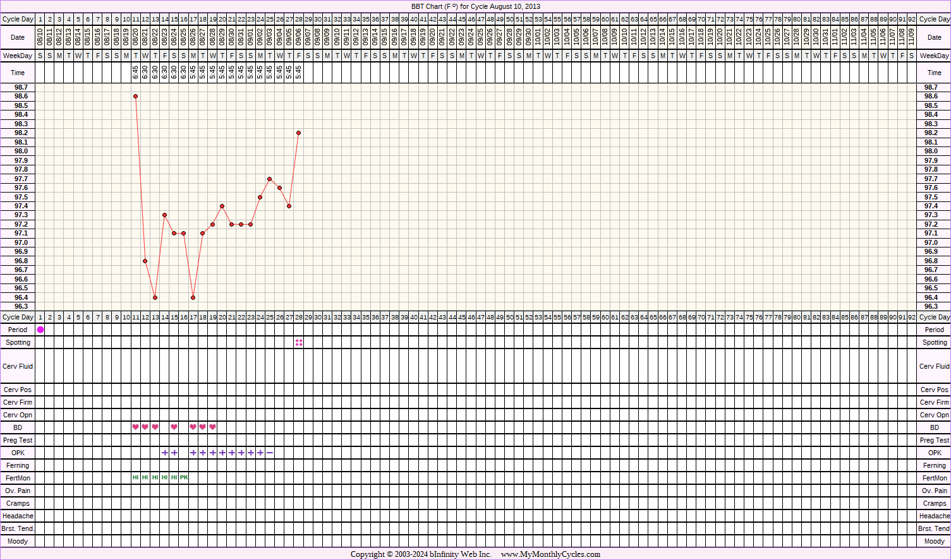Viewport: 951px width, 560px height.
Task: Click the 98.7 value on the left temperature axis
Action: pyautogui.click(x=21, y=87)
